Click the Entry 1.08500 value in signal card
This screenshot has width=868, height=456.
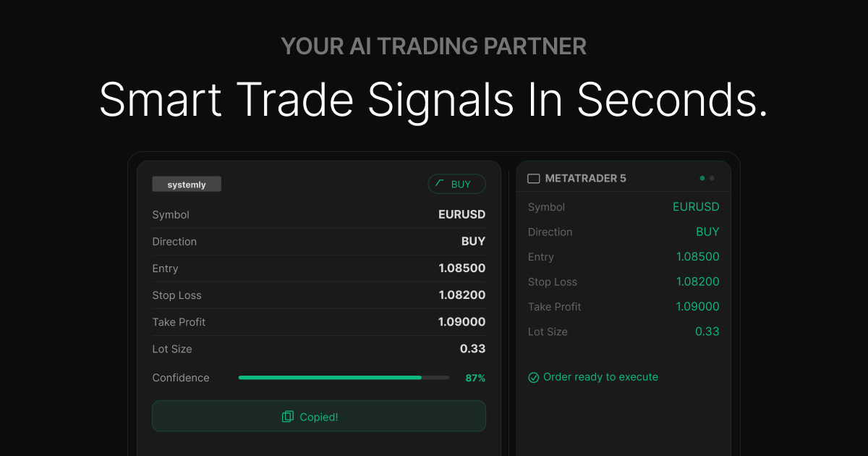[461, 268]
